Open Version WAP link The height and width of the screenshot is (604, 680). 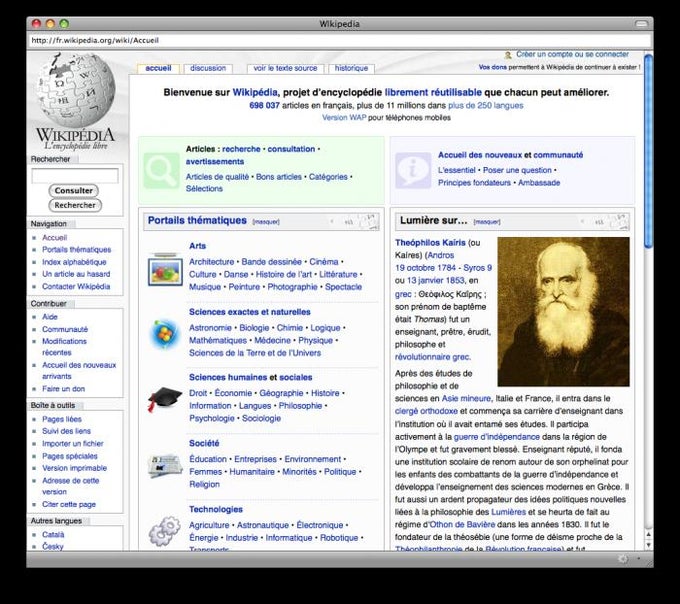click(344, 118)
